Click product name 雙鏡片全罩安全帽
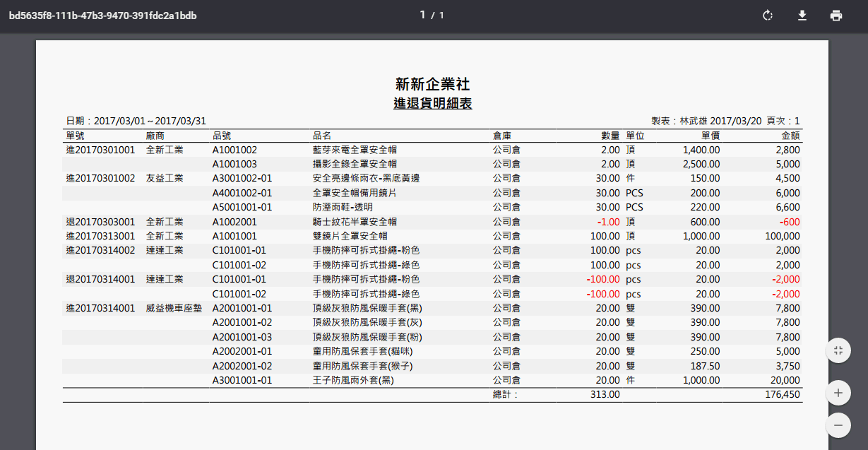The image size is (868, 450). pyautogui.click(x=350, y=236)
